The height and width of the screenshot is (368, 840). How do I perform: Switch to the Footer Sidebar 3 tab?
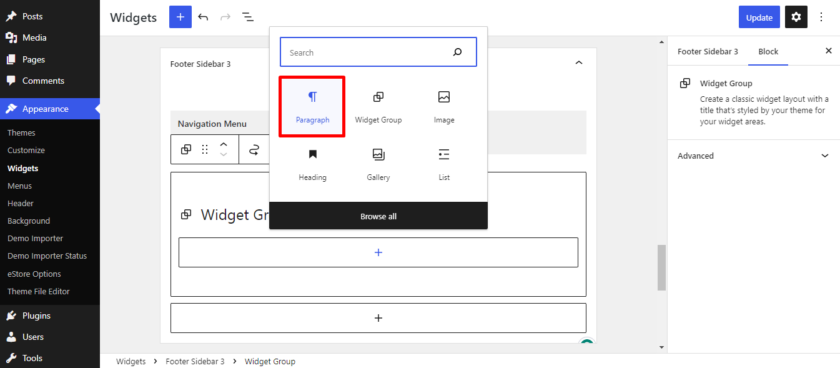[x=708, y=51]
